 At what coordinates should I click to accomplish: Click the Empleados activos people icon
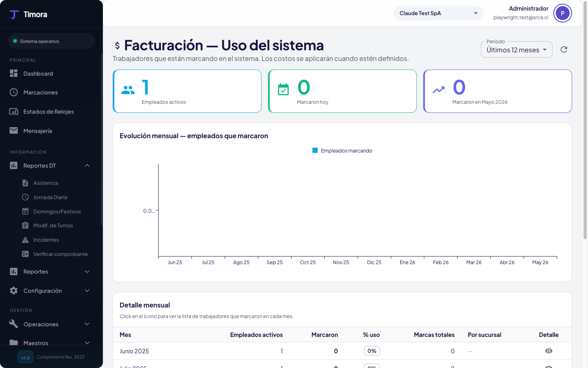pyautogui.click(x=128, y=90)
